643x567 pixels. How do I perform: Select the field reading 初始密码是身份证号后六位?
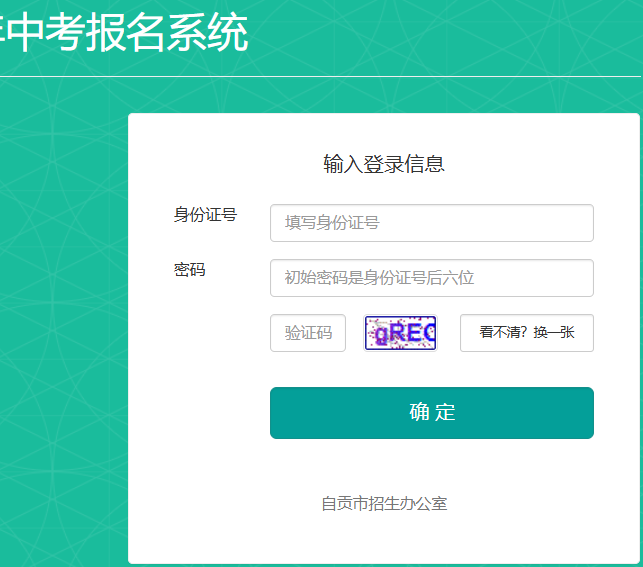point(431,278)
